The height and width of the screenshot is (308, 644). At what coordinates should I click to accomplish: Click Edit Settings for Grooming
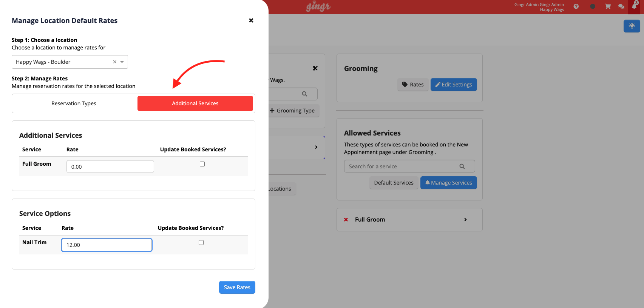(x=454, y=85)
